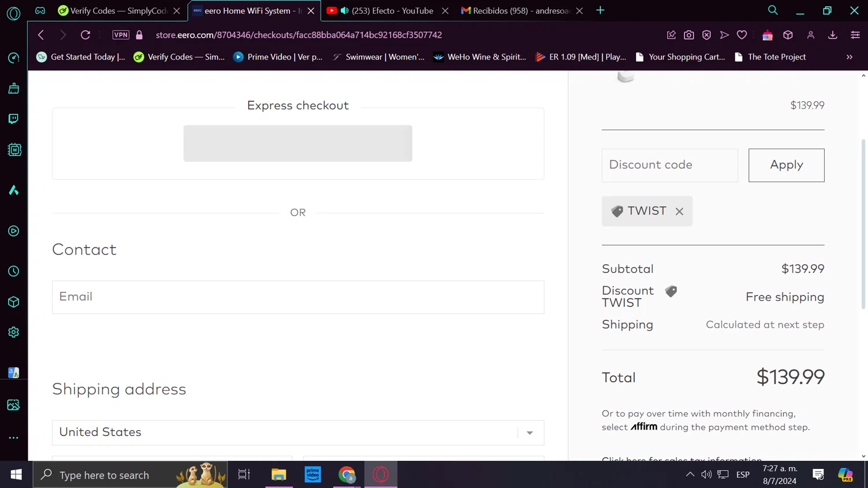Search tabs with magnifier icon

pyautogui.click(x=773, y=10)
